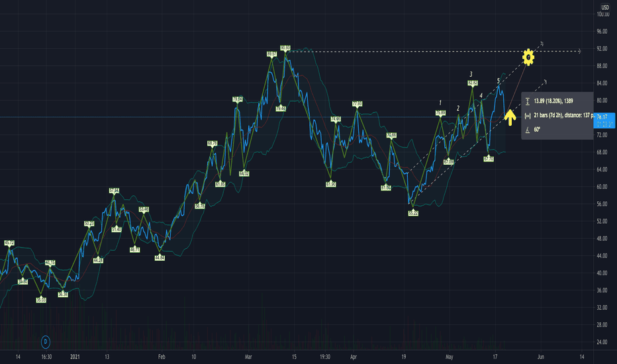Click the 92.00 price axis label
Screen dimensions: 617x364
point(602,49)
